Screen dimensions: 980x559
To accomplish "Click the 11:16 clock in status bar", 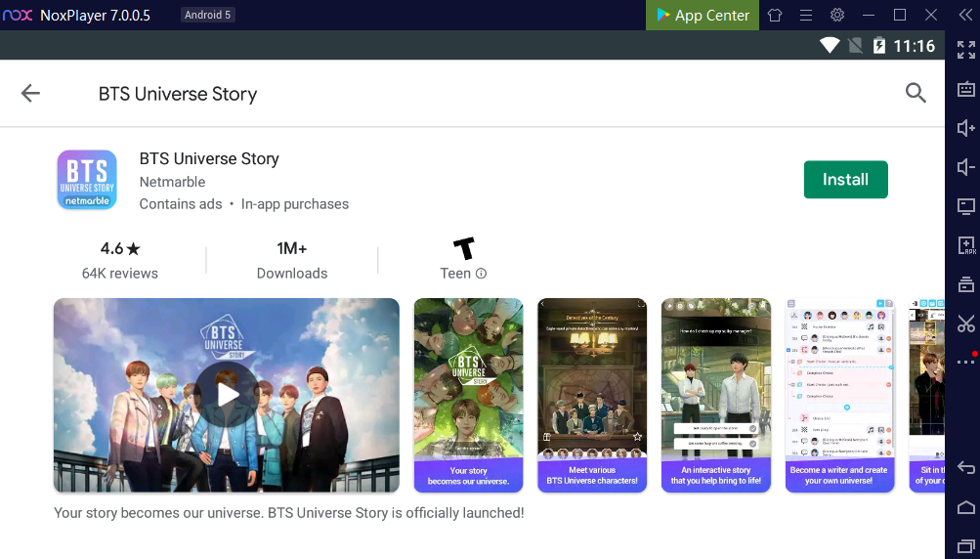I will [914, 46].
